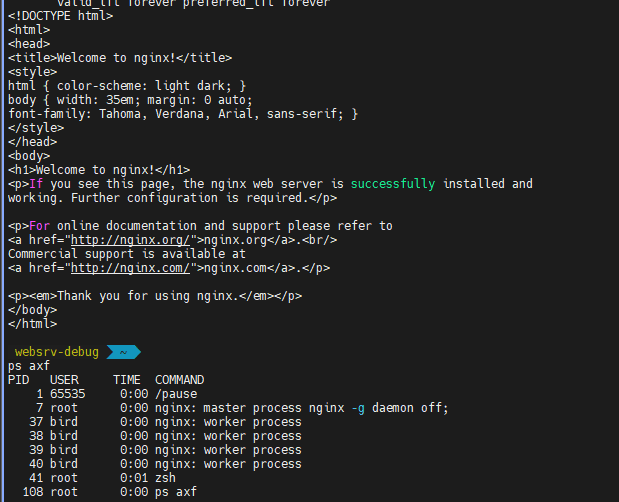619x502 pixels.
Task: Select the title tag line 'Welcome to nginx!'
Action: 120,58
